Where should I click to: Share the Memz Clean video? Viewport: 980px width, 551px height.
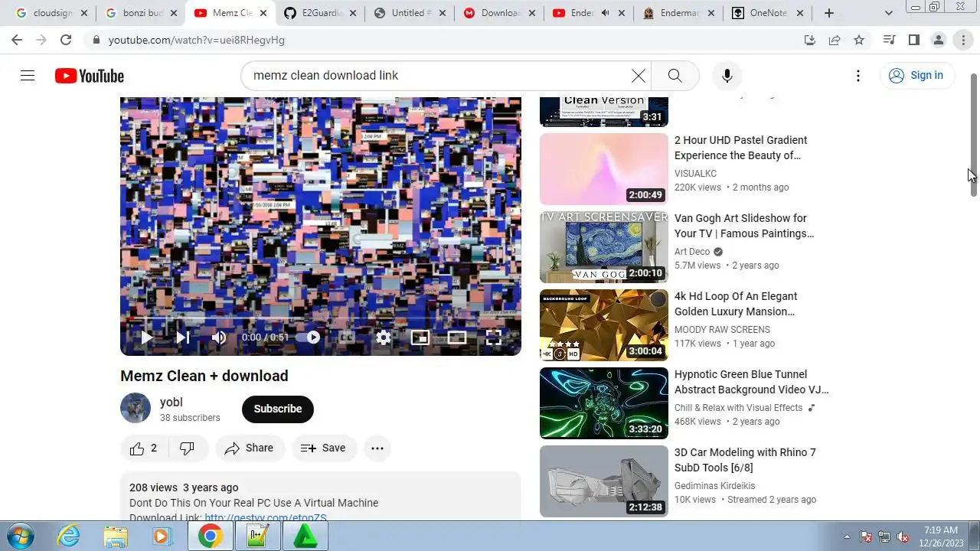point(250,448)
